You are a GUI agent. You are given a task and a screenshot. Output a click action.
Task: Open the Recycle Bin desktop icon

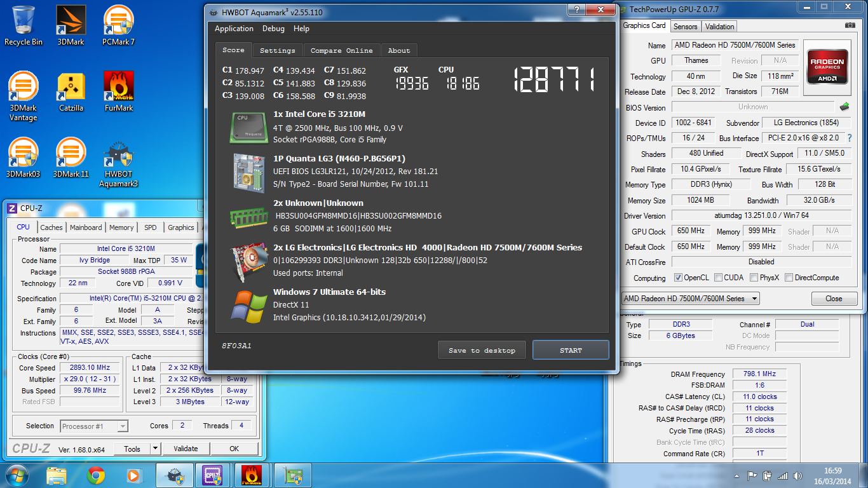pos(24,25)
